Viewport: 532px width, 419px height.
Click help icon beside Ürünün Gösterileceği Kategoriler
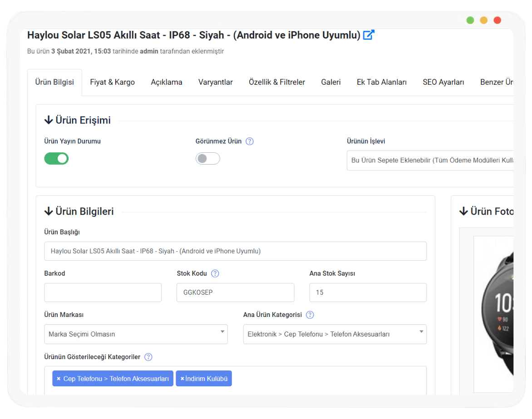click(148, 357)
